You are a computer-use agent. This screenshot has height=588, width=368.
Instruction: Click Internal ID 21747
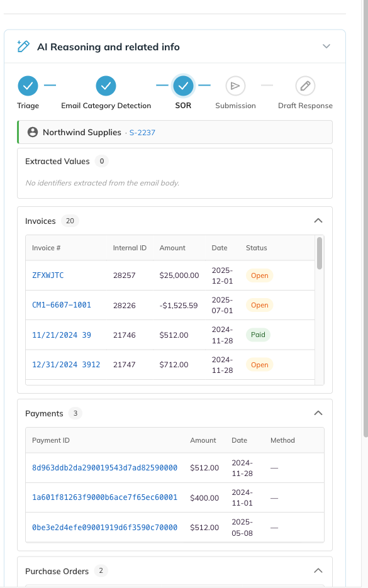tap(124, 365)
